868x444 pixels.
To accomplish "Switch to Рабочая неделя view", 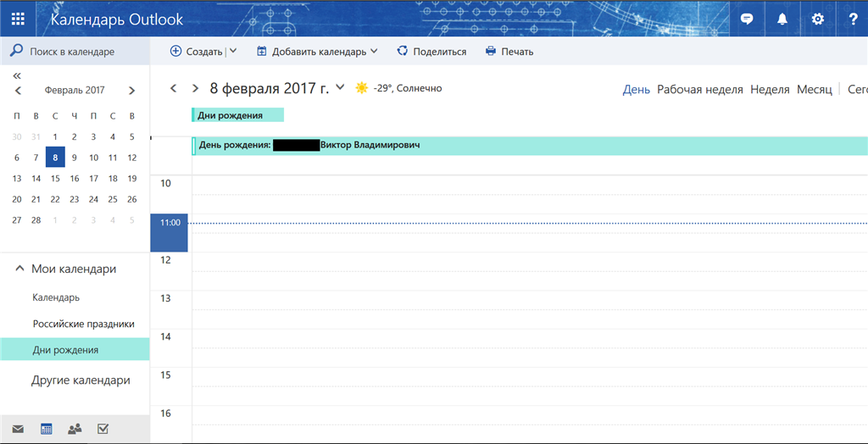I will [x=699, y=90].
